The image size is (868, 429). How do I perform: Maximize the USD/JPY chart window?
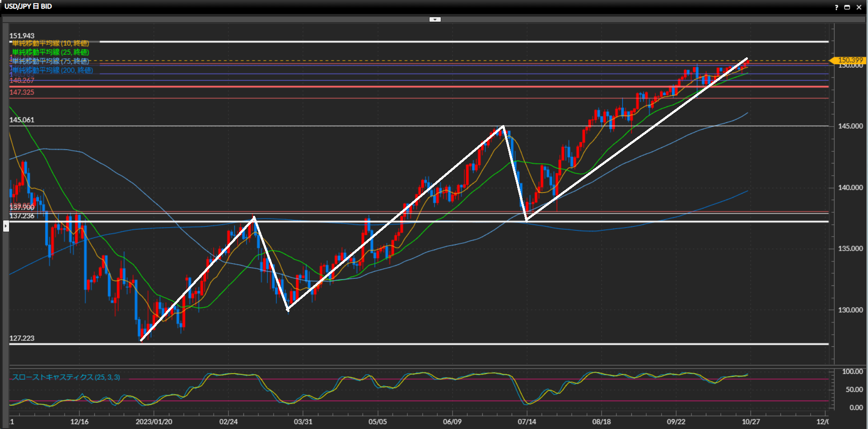pyautogui.click(x=847, y=7)
